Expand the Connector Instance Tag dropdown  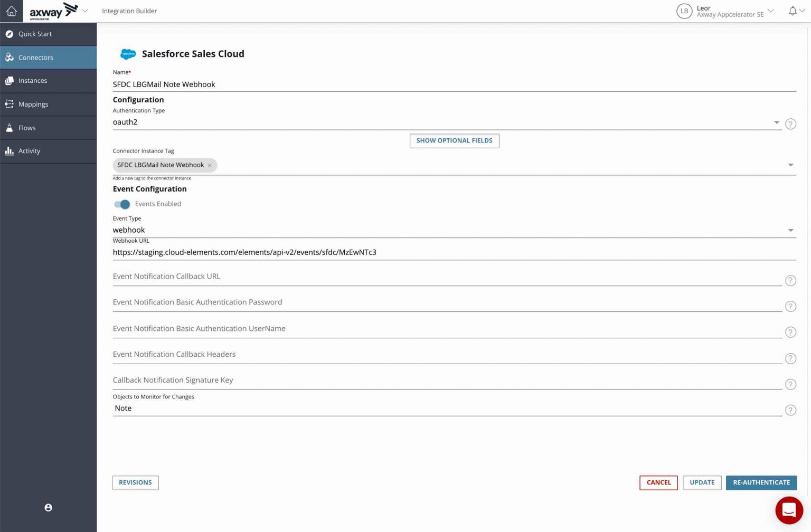(x=790, y=165)
